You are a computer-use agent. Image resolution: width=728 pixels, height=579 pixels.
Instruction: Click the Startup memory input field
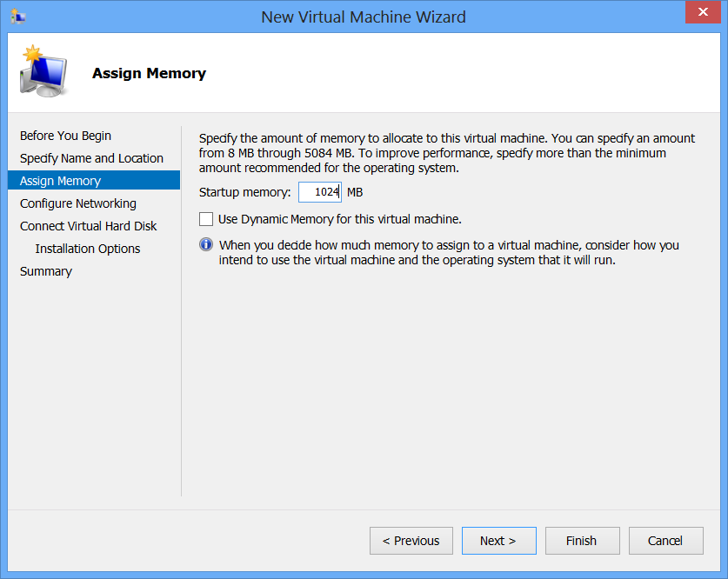point(319,192)
